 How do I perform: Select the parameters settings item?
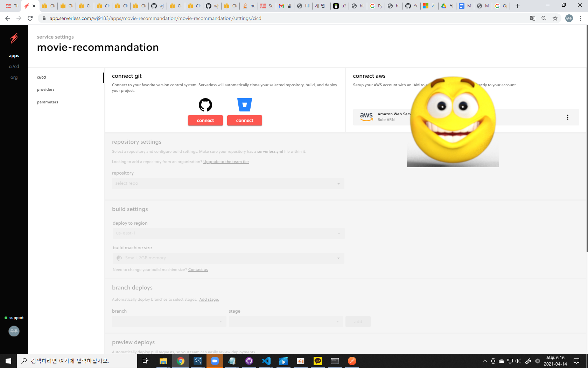coord(48,102)
